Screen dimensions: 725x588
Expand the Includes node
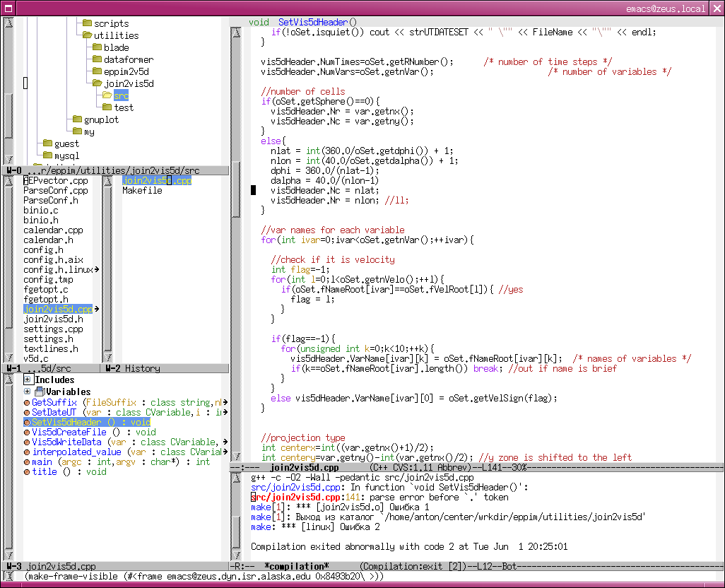pyautogui.click(x=28, y=380)
